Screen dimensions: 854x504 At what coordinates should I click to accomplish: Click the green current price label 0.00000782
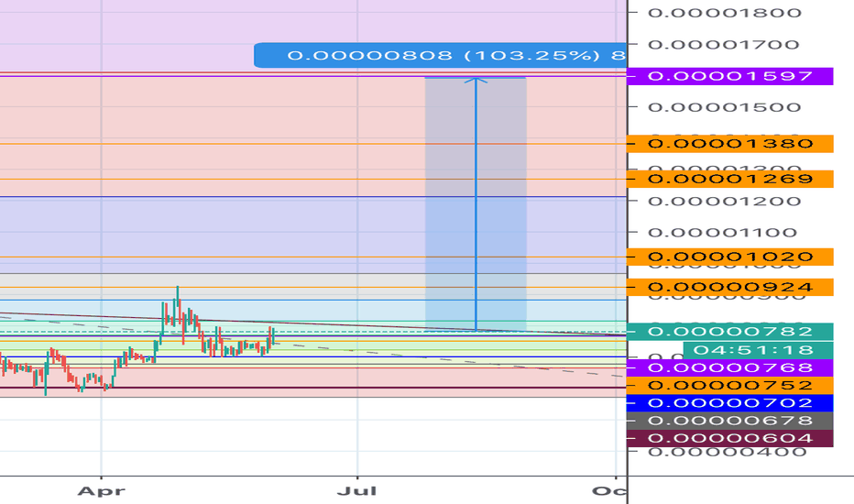(729, 332)
